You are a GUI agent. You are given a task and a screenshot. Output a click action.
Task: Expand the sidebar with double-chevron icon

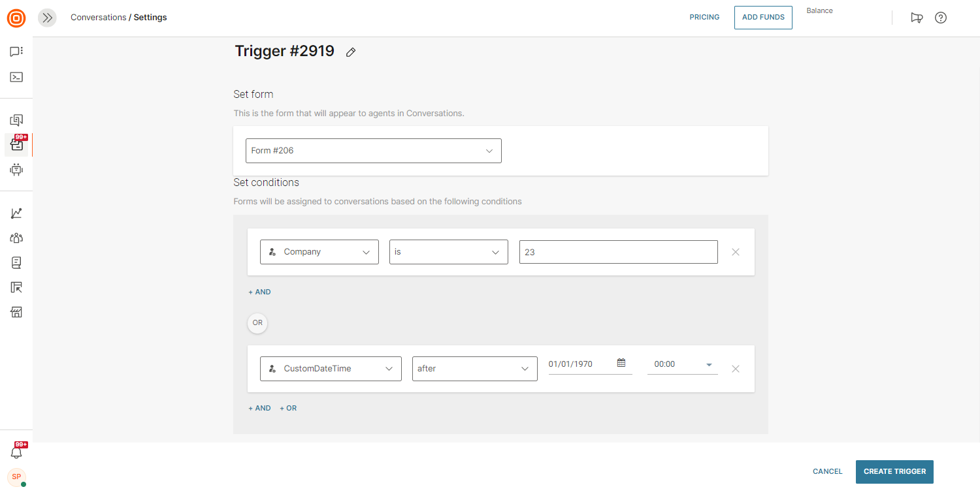[x=47, y=18]
